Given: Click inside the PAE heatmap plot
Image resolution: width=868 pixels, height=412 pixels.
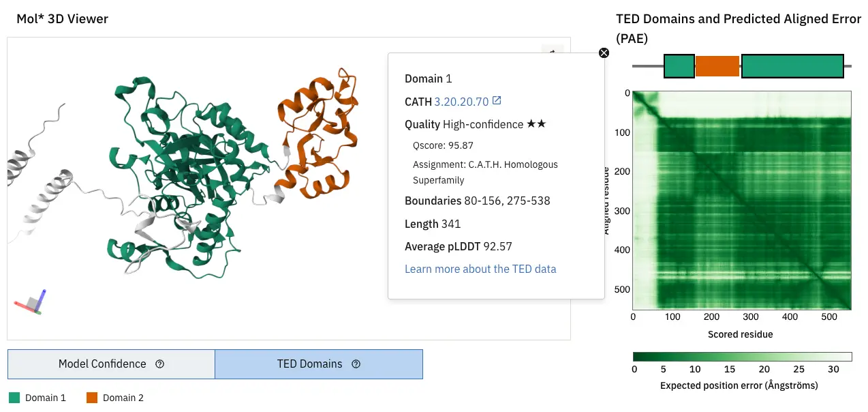Looking at the screenshot, I should (743, 205).
